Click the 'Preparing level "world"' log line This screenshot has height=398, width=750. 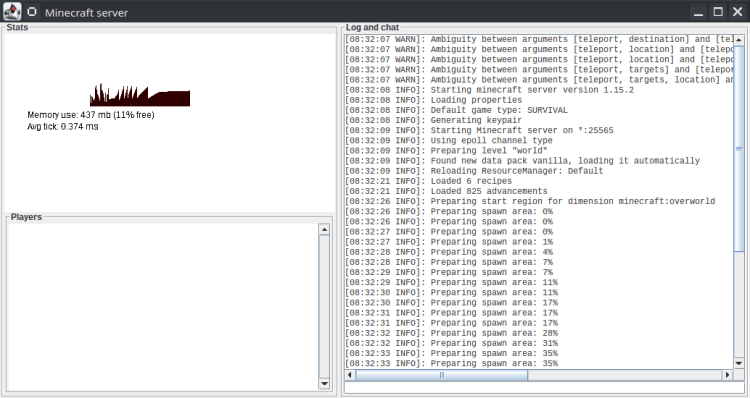446,150
